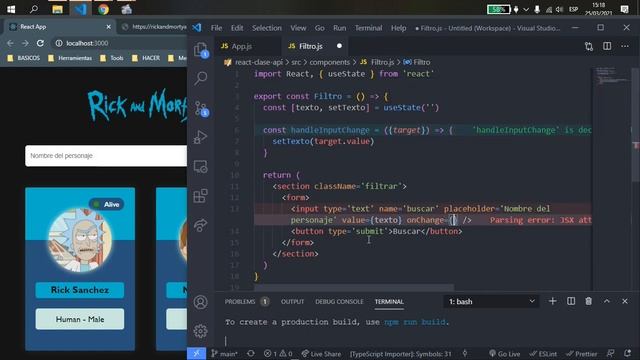Open the Run menu

tap(339, 28)
